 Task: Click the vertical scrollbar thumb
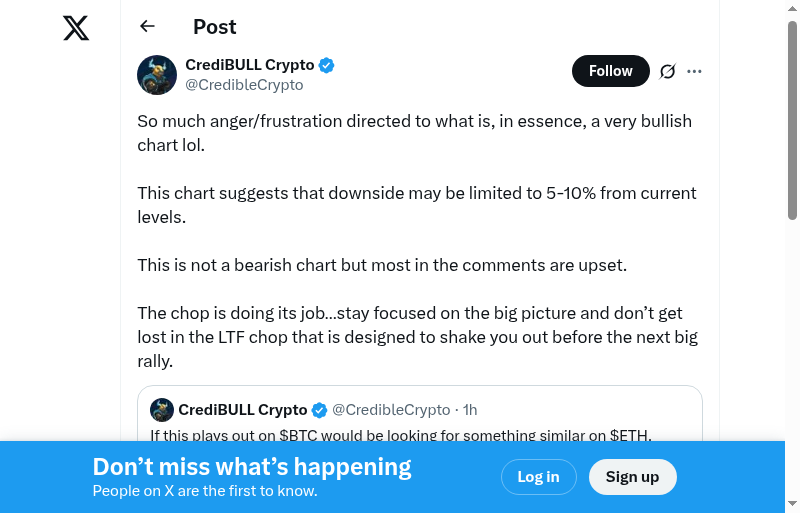pos(792,120)
